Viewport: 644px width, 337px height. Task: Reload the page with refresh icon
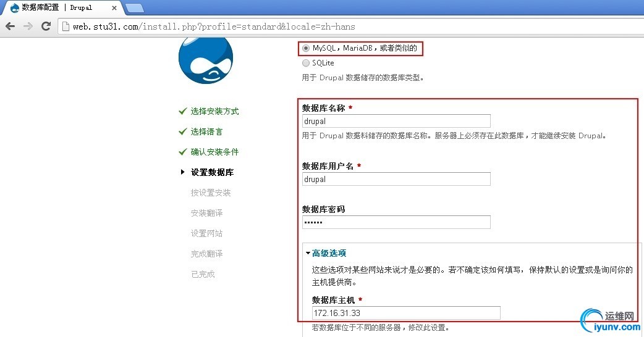(46, 27)
